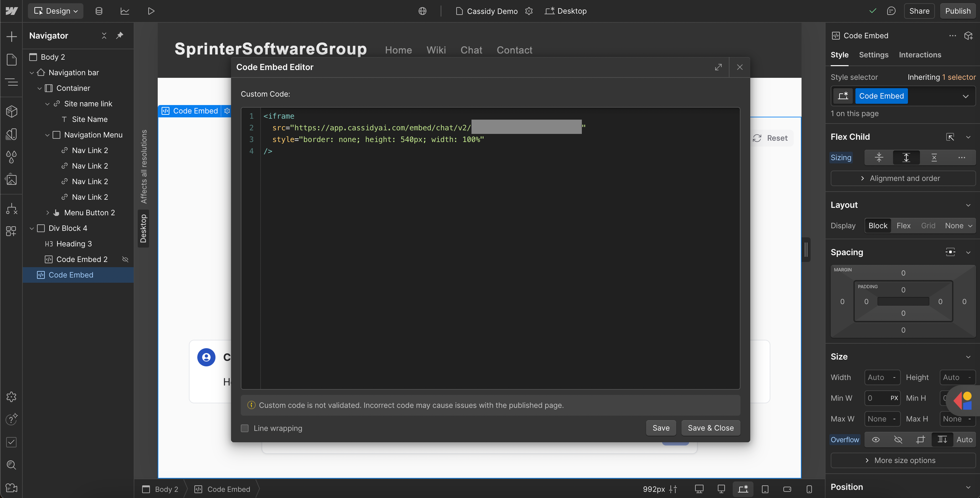Viewport: 980px width, 498px height.
Task: Start site preview mode
Action: pos(151,11)
